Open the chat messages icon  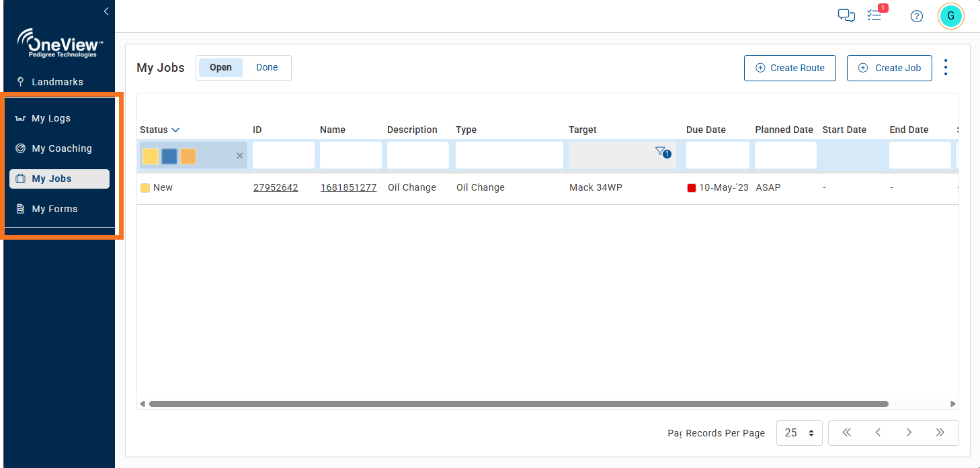click(846, 15)
